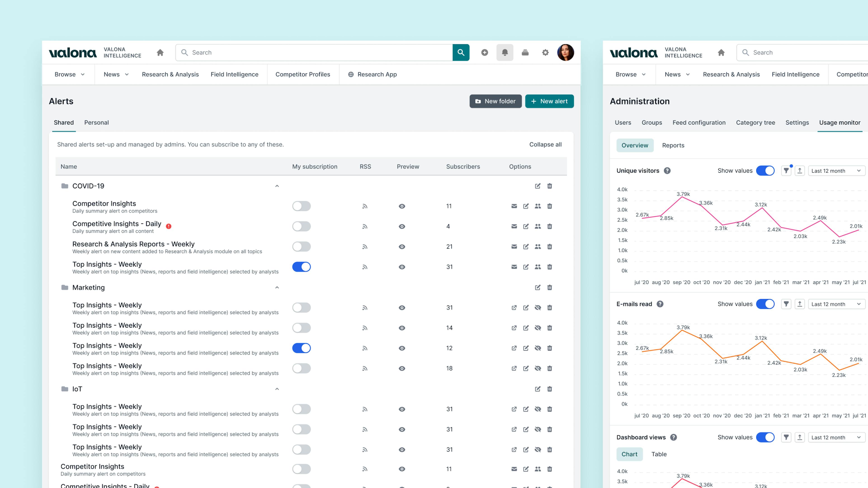This screenshot has width=868, height=488.
Task: Click the help icon next to Unique visitors
Action: coord(667,171)
